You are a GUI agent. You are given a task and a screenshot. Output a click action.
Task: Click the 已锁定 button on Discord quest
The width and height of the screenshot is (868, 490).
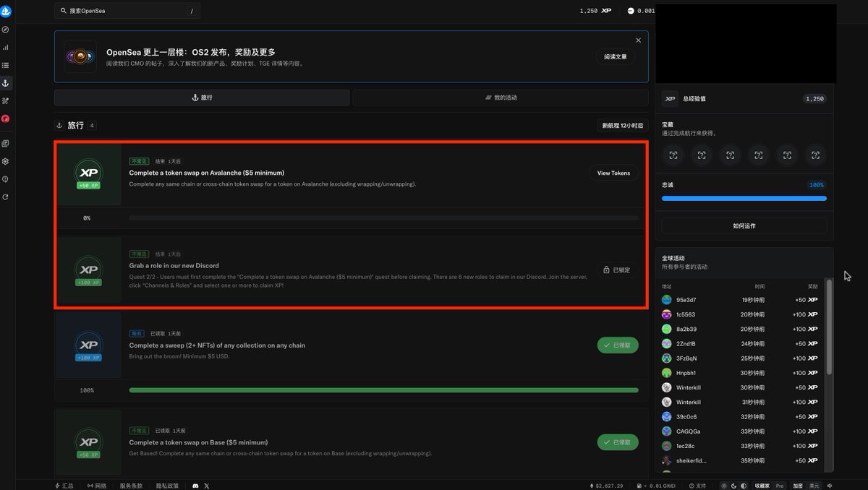(617, 270)
